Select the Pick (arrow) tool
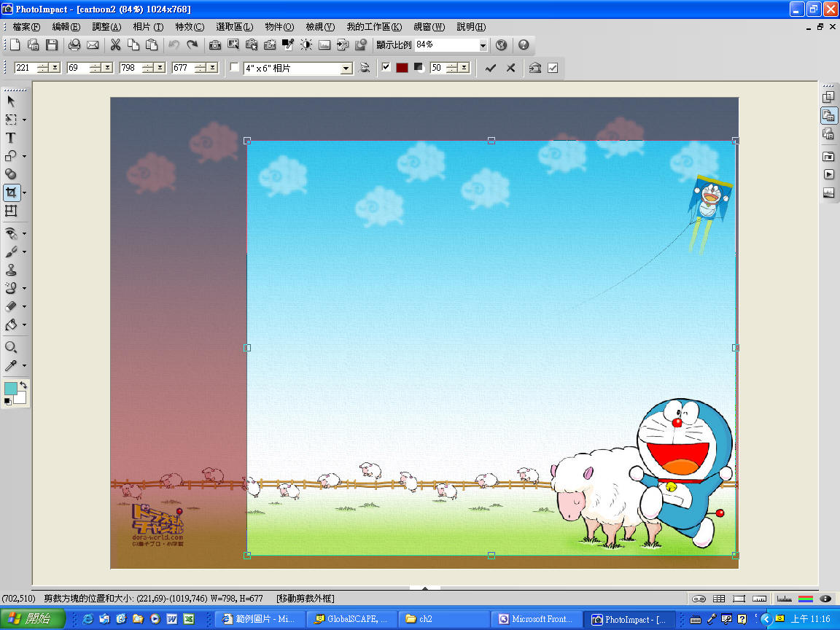Viewport: 840px width, 630px height. (11, 101)
